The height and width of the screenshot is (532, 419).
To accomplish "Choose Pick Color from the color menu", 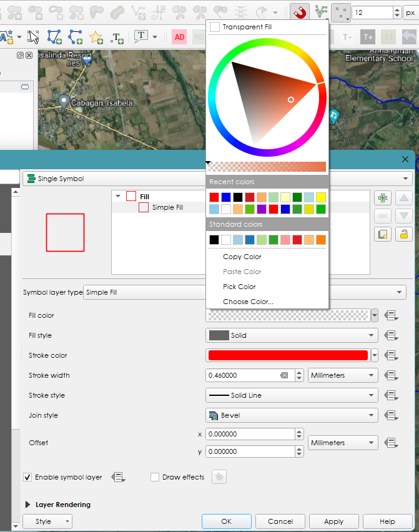I will pyautogui.click(x=239, y=287).
